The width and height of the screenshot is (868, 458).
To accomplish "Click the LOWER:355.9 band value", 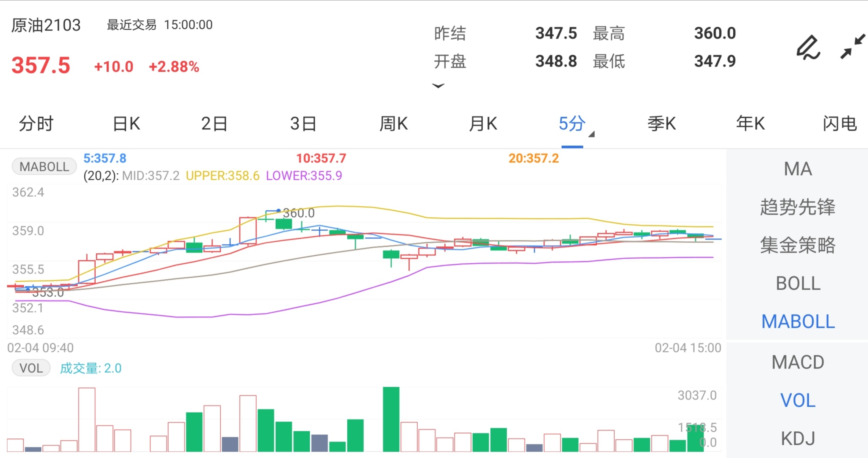I will point(304,176).
